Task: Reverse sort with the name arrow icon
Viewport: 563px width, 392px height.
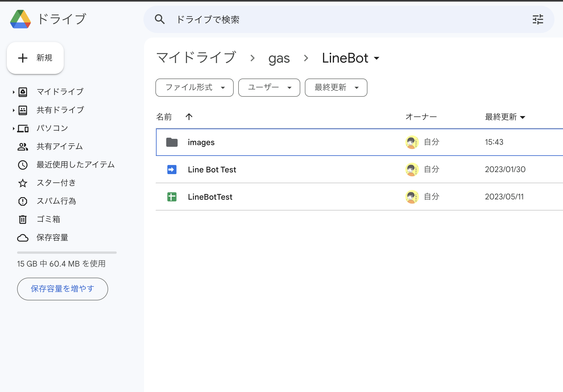Action: [189, 117]
